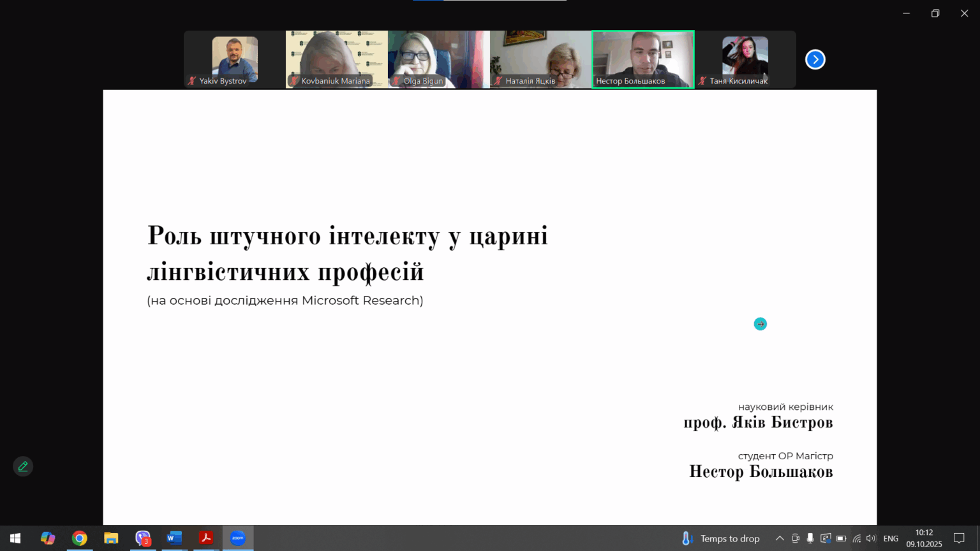Open File Explorer from taskbar
Image resolution: width=980 pixels, height=551 pixels.
click(111, 538)
